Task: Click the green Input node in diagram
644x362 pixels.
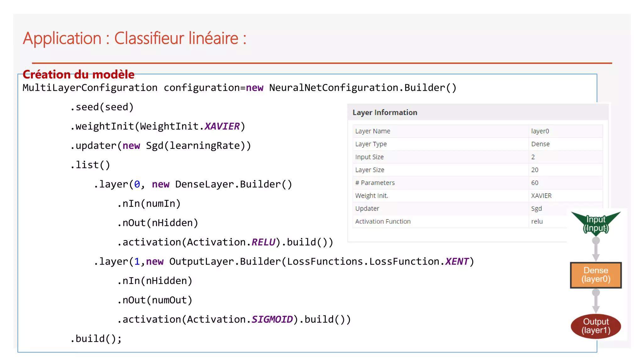Action: [596, 223]
